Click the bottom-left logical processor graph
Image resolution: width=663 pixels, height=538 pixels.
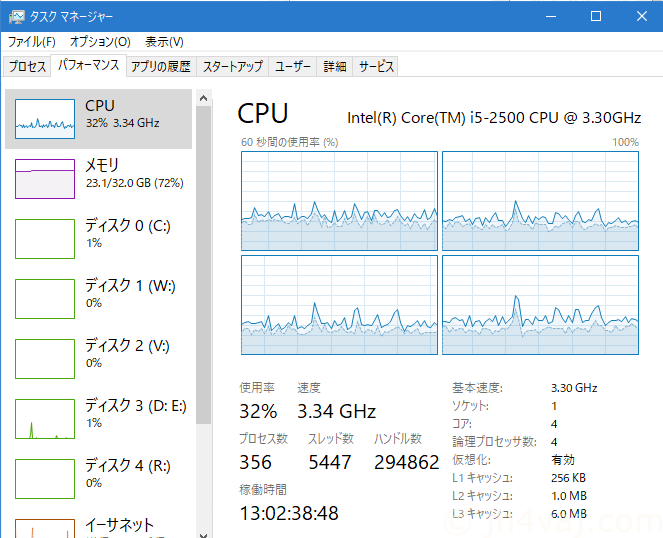tap(339, 305)
